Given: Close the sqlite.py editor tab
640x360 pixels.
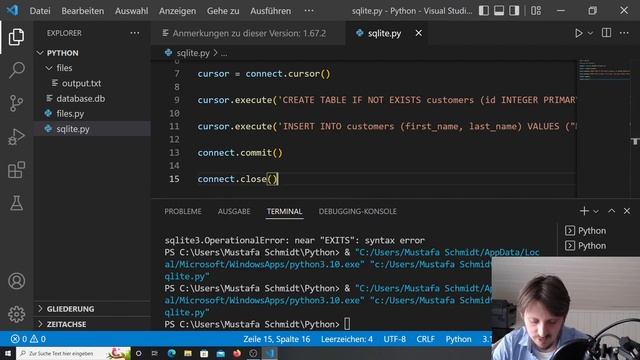Looking at the screenshot, I should coord(419,33).
